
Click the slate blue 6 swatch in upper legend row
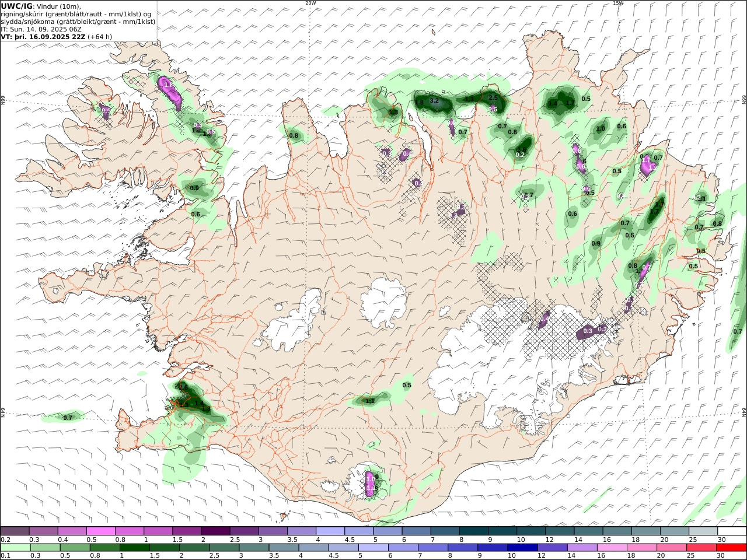[x=416, y=531]
